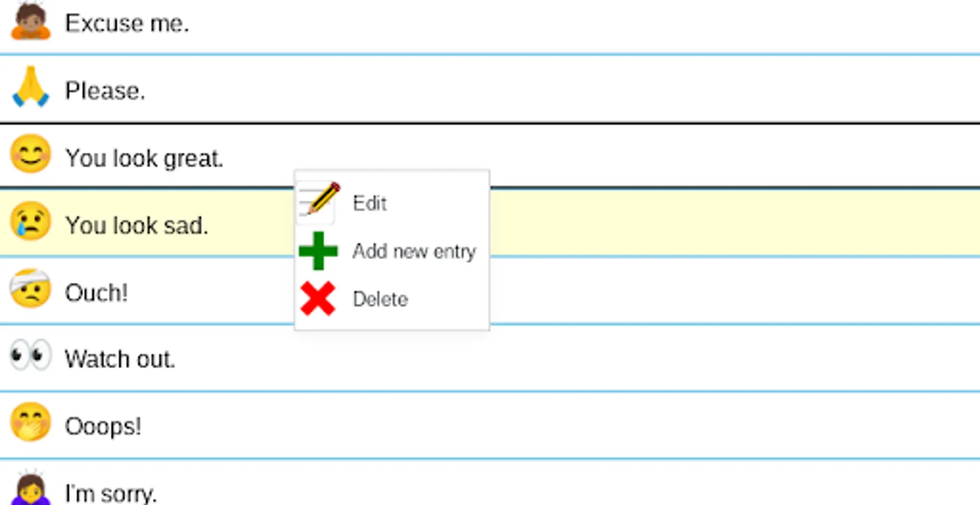Click the crying face emoji

click(x=31, y=222)
